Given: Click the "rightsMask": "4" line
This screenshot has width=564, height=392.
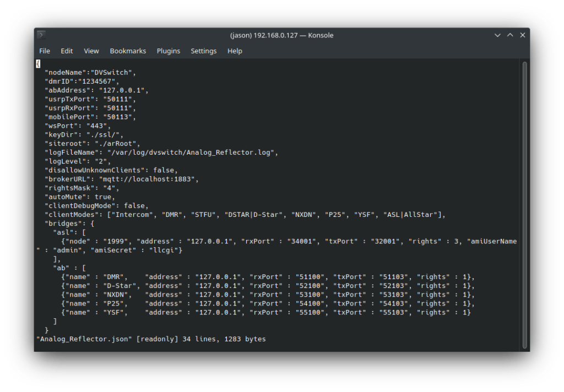Looking at the screenshot, I should coord(82,188).
